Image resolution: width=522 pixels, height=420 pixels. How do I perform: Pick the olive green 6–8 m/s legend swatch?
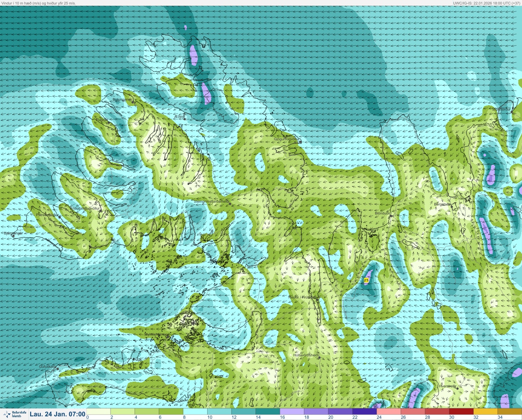point(171,411)
